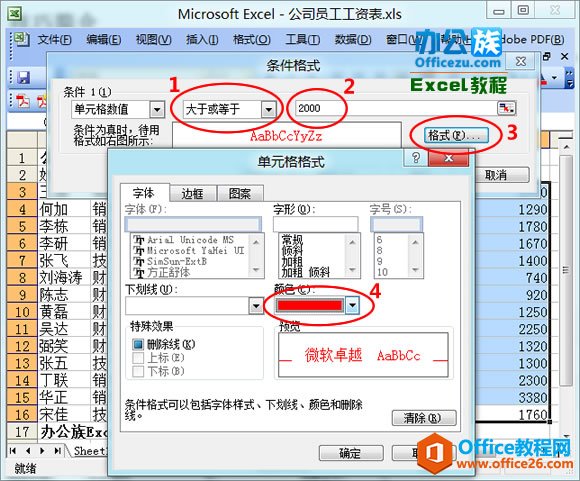580x481 pixels.
Task: Click the Save icon in the Excel toolbar
Action: click(24, 77)
